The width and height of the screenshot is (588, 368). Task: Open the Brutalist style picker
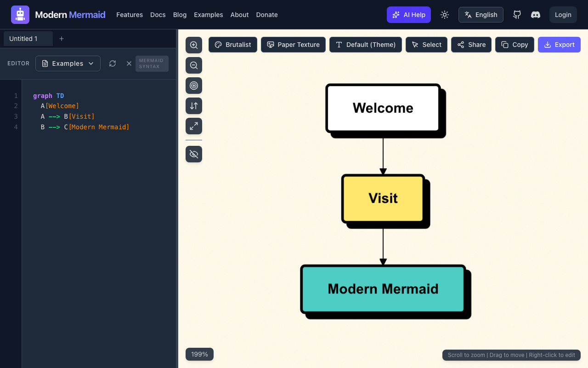pos(233,45)
